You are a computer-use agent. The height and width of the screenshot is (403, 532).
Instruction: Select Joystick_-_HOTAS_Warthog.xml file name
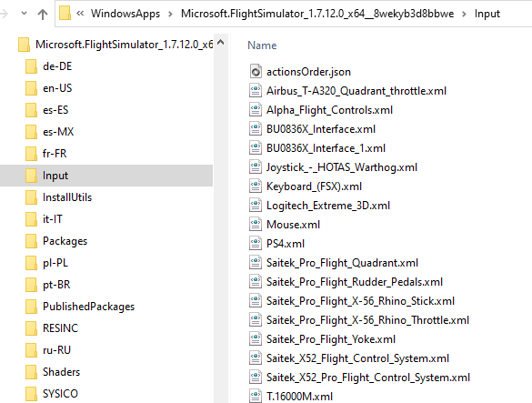coord(342,167)
